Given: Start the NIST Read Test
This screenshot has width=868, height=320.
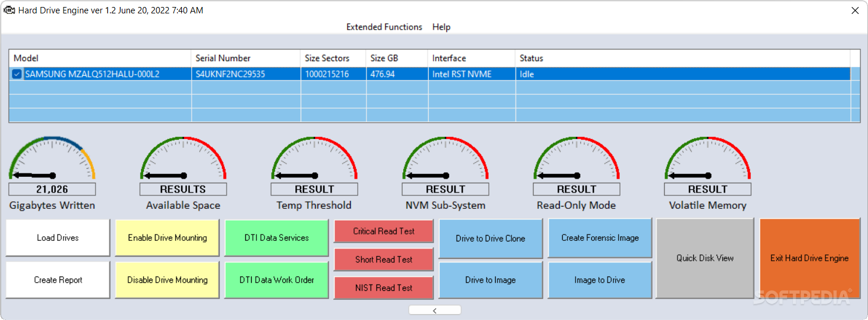Looking at the screenshot, I should pyautogui.click(x=384, y=288).
